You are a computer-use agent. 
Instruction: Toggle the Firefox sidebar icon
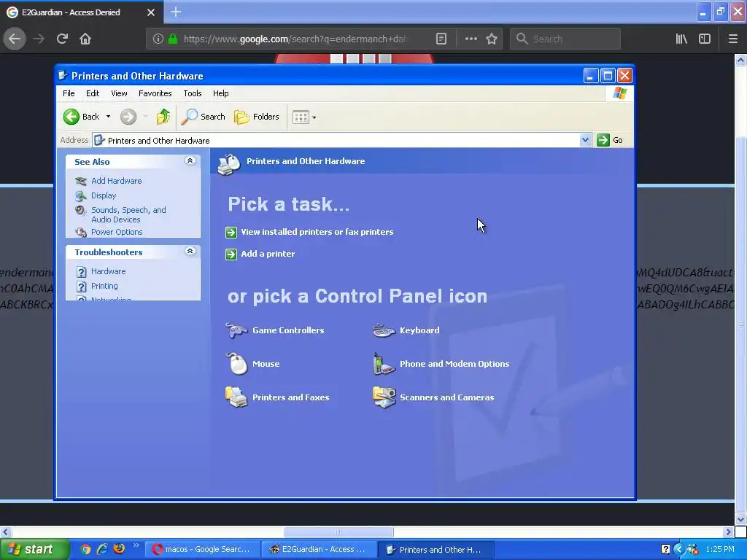(x=705, y=39)
